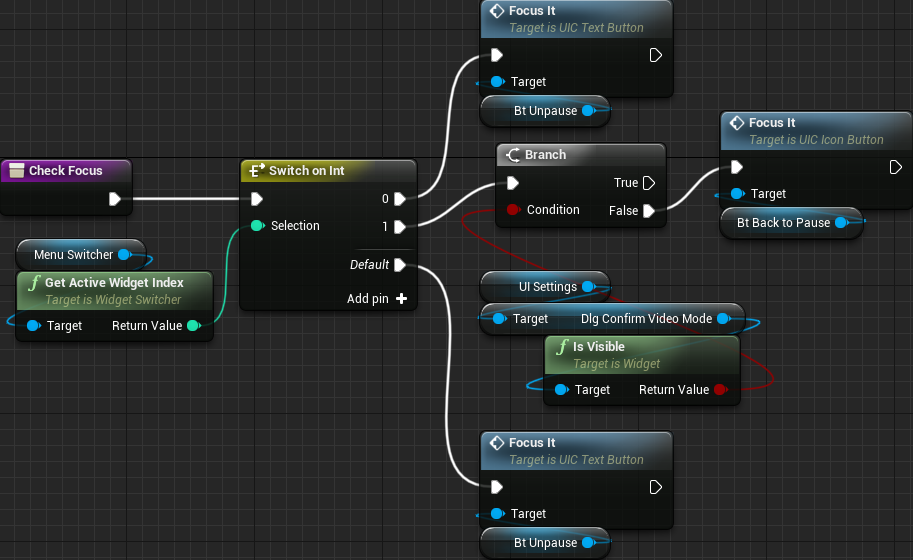Select the Bt Back to Pause variable node

[x=791, y=222]
